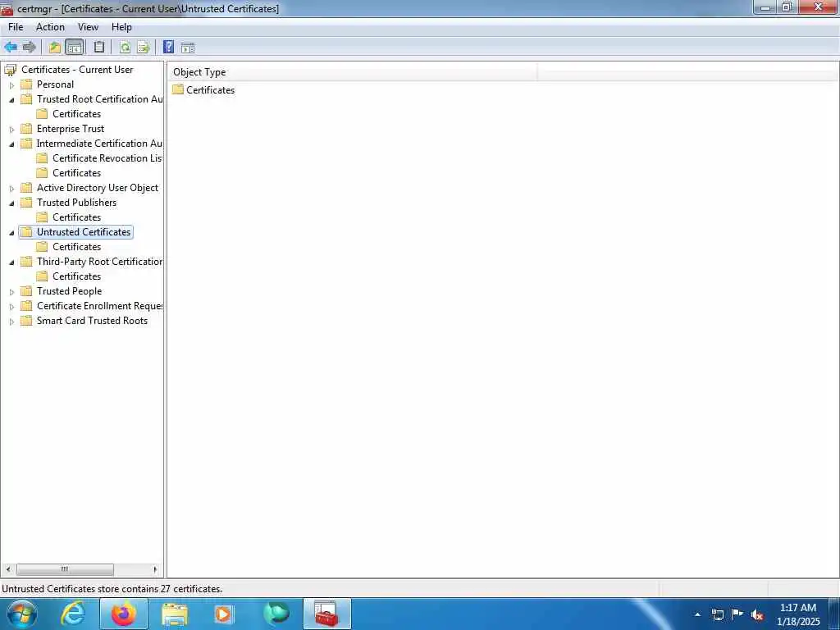The height and width of the screenshot is (630, 840).
Task: Click the green round taskbar application icon
Action: pyautogui.click(x=276, y=614)
